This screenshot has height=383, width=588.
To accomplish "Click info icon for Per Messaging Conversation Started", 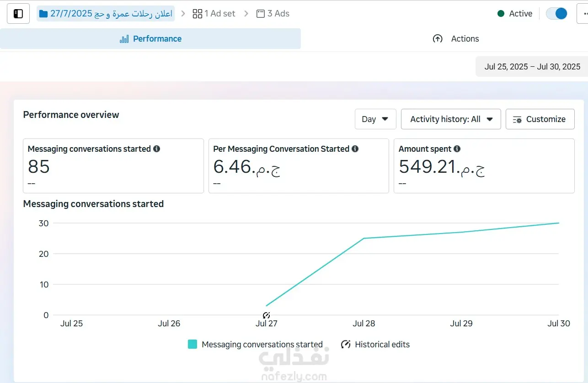I will point(355,149).
